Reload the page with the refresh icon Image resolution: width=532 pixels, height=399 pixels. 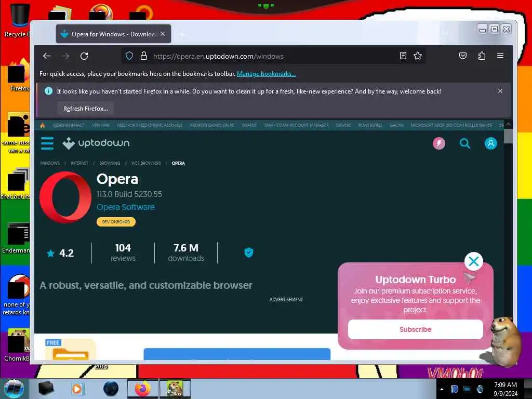pos(84,56)
